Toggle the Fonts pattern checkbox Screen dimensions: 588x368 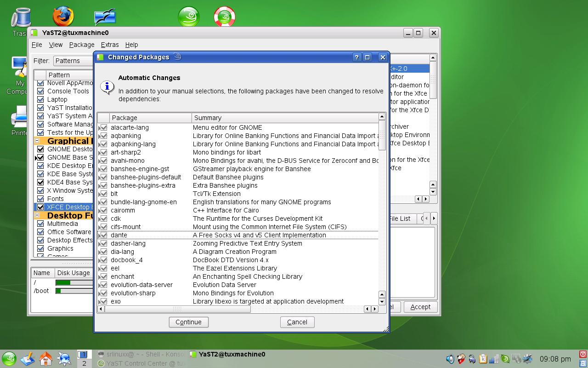[x=40, y=199]
